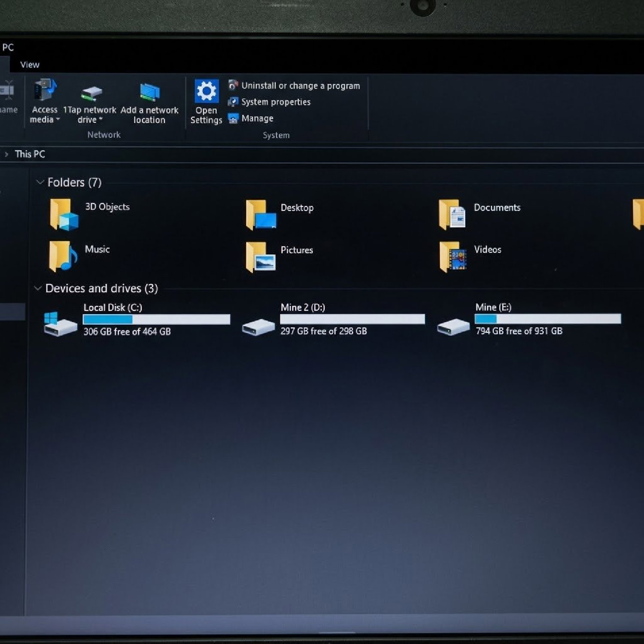644x644 pixels.
Task: Click the 'Documents' folder name
Action: point(497,207)
